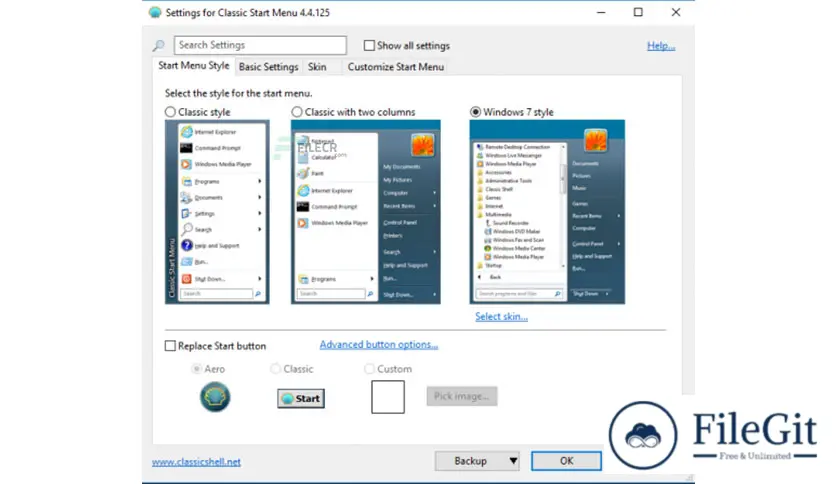Switch to the Start Menu Style tab

(194, 66)
